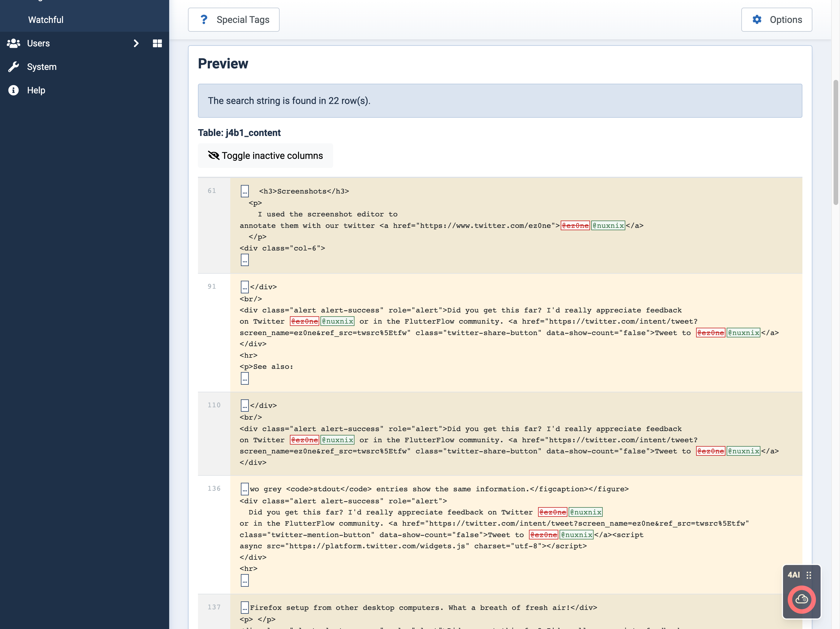Click row number 110
This screenshot has width=840, height=629.
(x=214, y=405)
